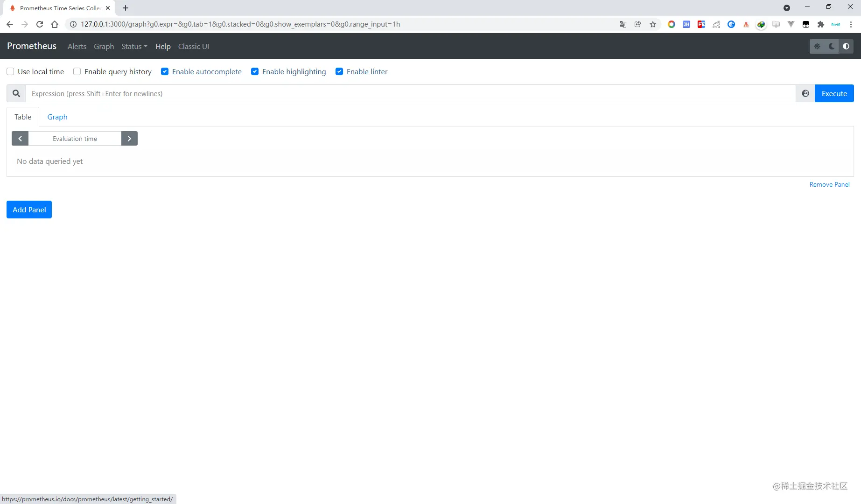Enable query history checkbox
Image resolution: width=861 pixels, height=504 pixels.
tap(77, 71)
